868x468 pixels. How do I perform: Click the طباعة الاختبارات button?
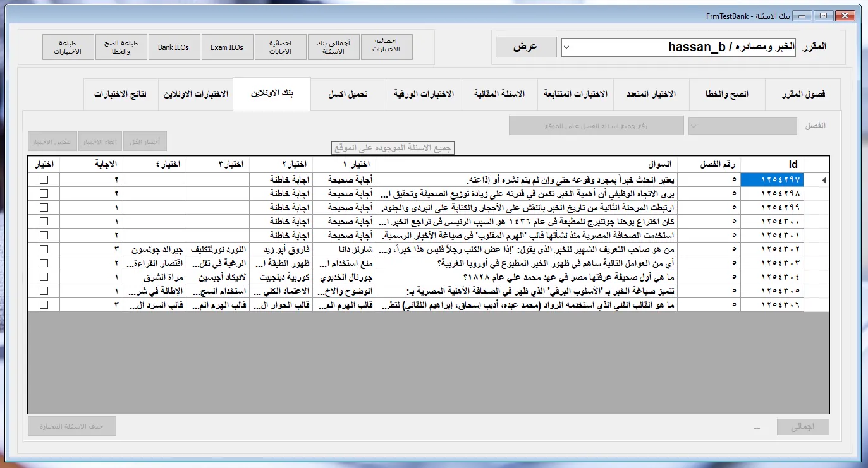(x=68, y=47)
